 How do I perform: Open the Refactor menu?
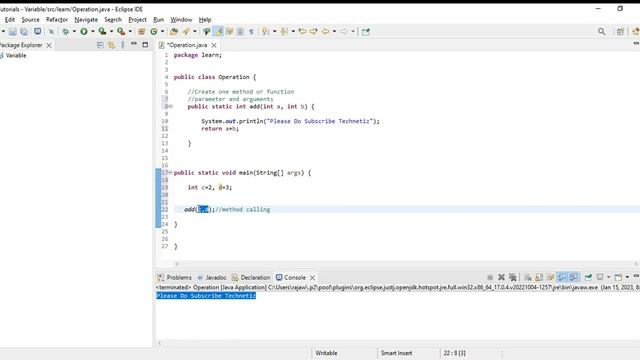57,20
